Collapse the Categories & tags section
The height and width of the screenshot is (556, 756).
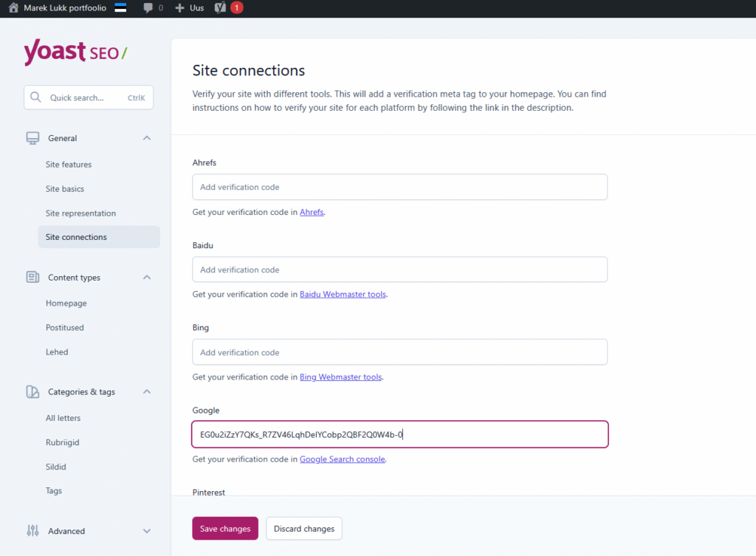(146, 392)
